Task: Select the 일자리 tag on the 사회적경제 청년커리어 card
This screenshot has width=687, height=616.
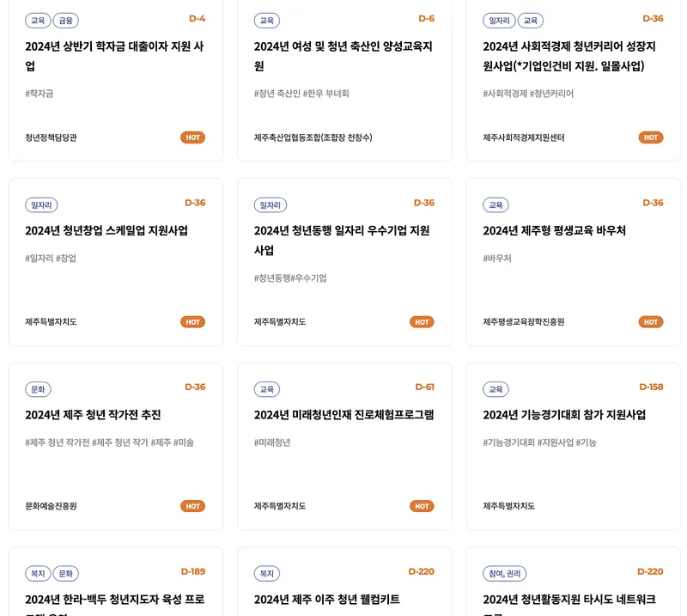Action: tap(499, 21)
